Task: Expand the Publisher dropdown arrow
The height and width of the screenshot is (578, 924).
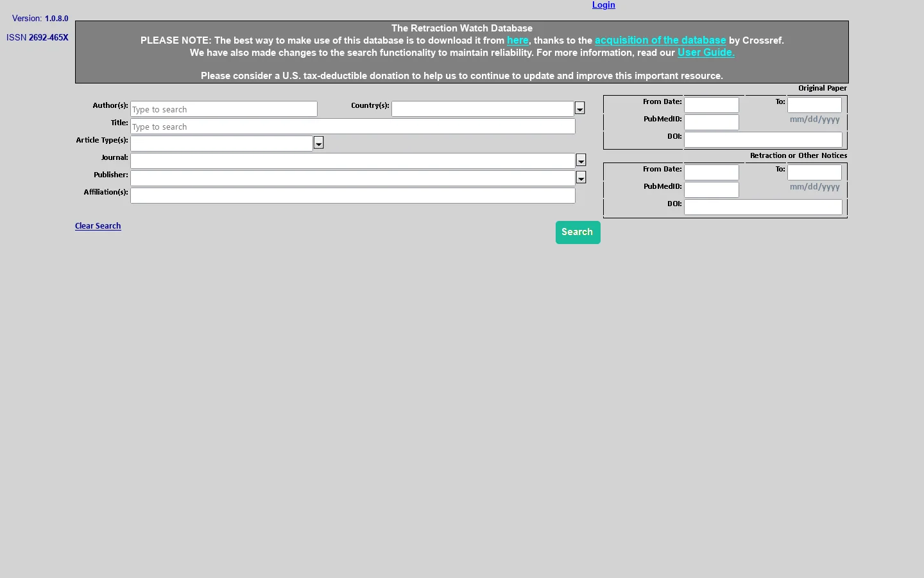Action: click(581, 178)
